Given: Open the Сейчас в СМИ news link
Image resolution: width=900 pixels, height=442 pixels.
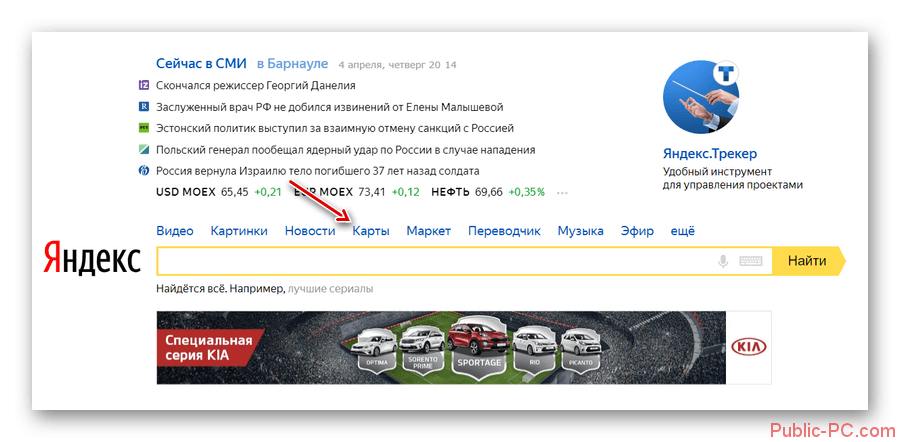Looking at the screenshot, I should tap(201, 64).
